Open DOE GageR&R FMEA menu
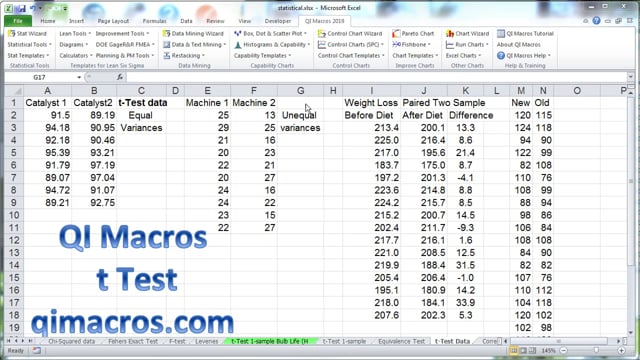The width and height of the screenshot is (640, 360). (x=125, y=44)
